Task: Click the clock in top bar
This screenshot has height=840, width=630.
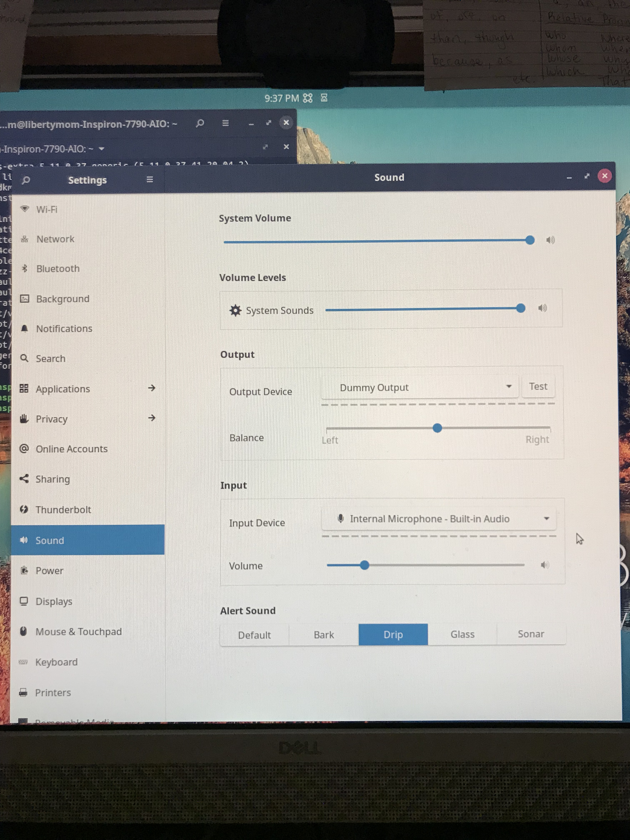Action: tap(281, 98)
